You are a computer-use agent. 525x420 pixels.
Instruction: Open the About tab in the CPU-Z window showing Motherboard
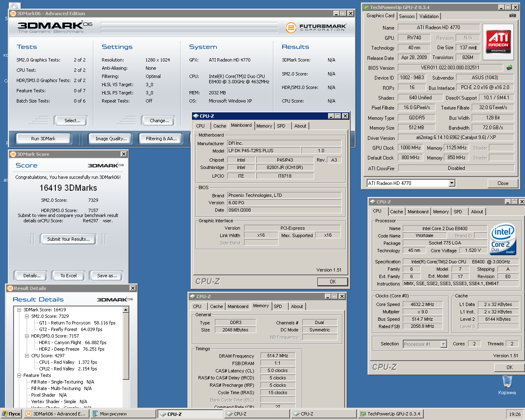tap(300, 126)
